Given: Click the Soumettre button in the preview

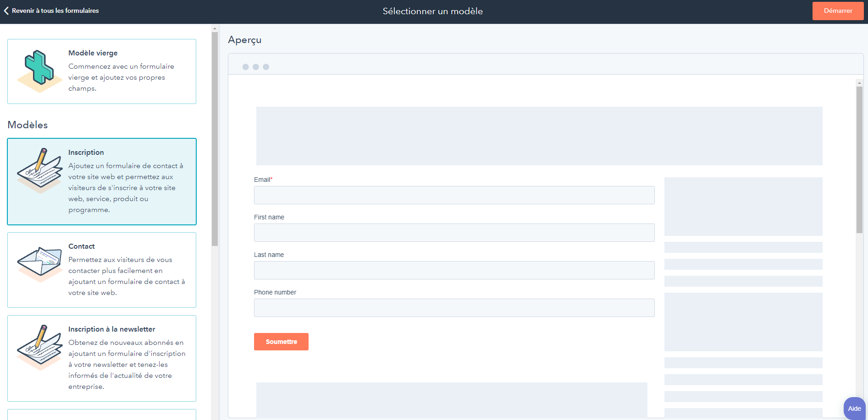Looking at the screenshot, I should click(281, 341).
